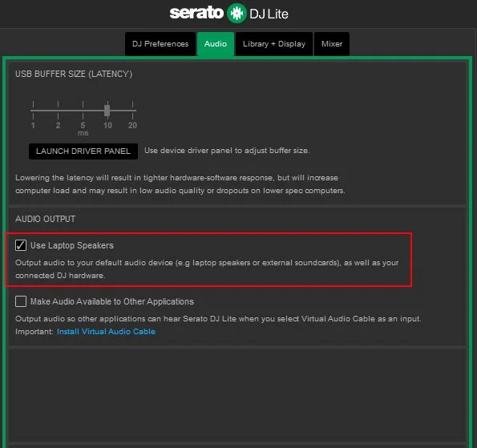This screenshot has width=477, height=448.
Task: Open the Install Virtual Audio Cable link
Action: [106, 332]
